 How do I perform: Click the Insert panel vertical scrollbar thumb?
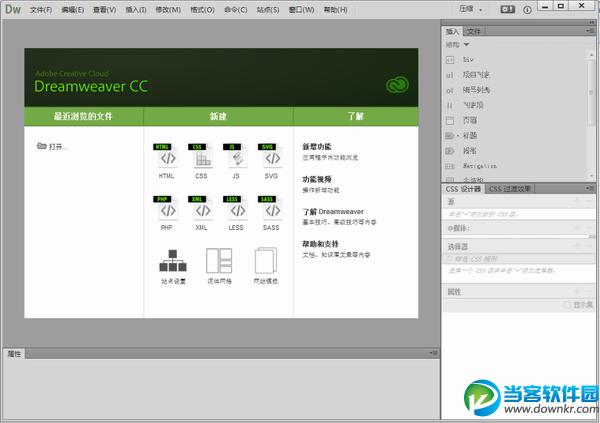pyautogui.click(x=591, y=92)
